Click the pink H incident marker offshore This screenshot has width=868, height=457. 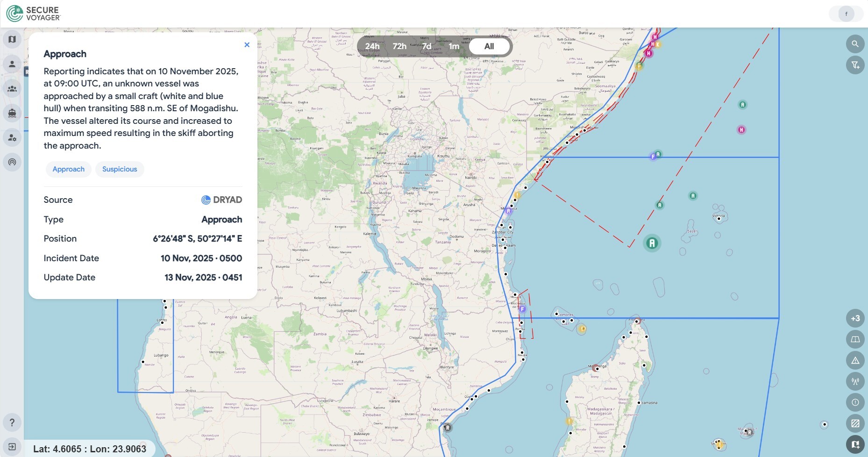pos(741,130)
